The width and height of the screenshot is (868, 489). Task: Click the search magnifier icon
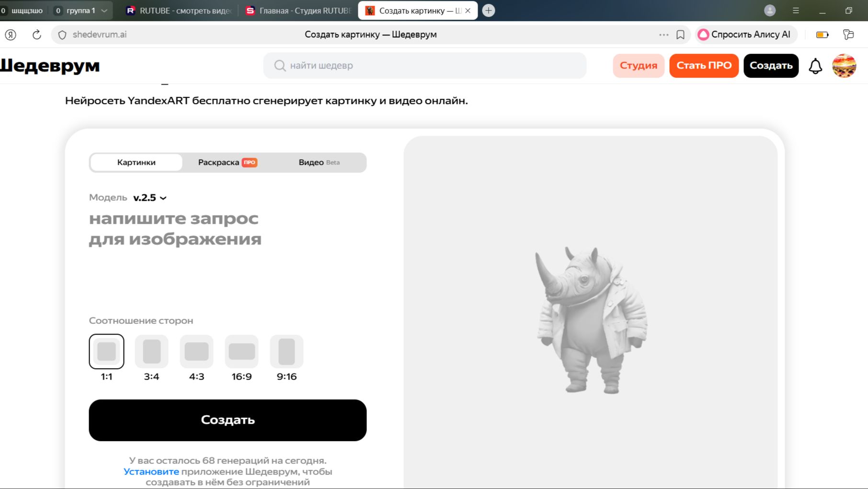tap(280, 66)
